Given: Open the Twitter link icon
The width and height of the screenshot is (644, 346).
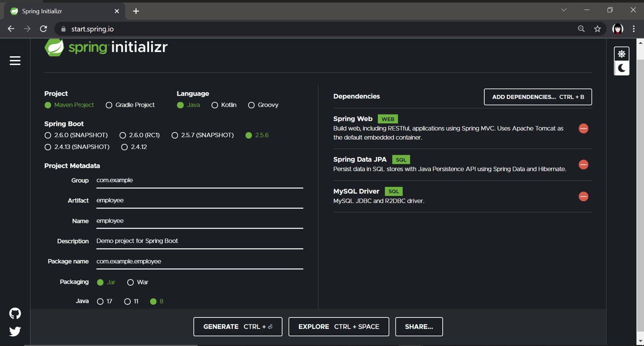Looking at the screenshot, I should pyautogui.click(x=15, y=331).
